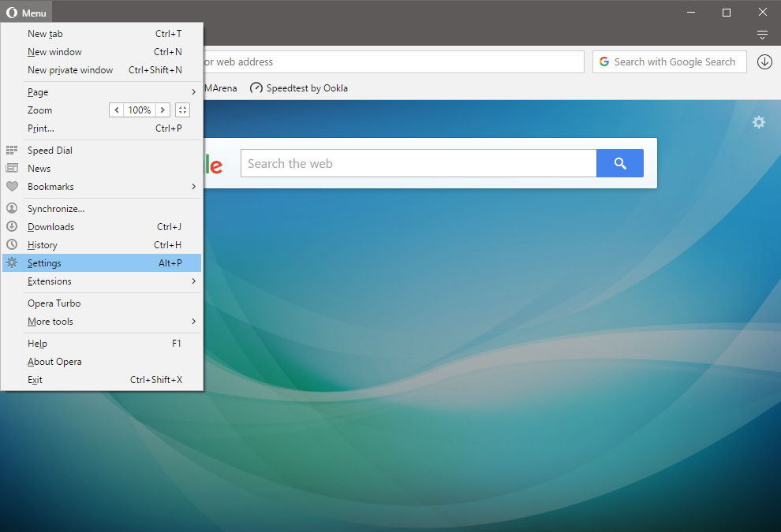Open a New private window
781x532 pixels.
pyautogui.click(x=102, y=70)
